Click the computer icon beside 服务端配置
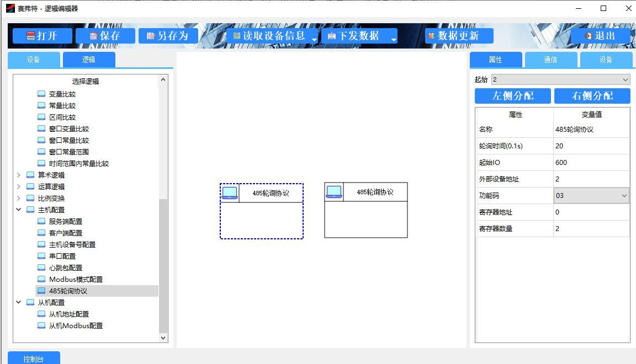 coord(41,221)
